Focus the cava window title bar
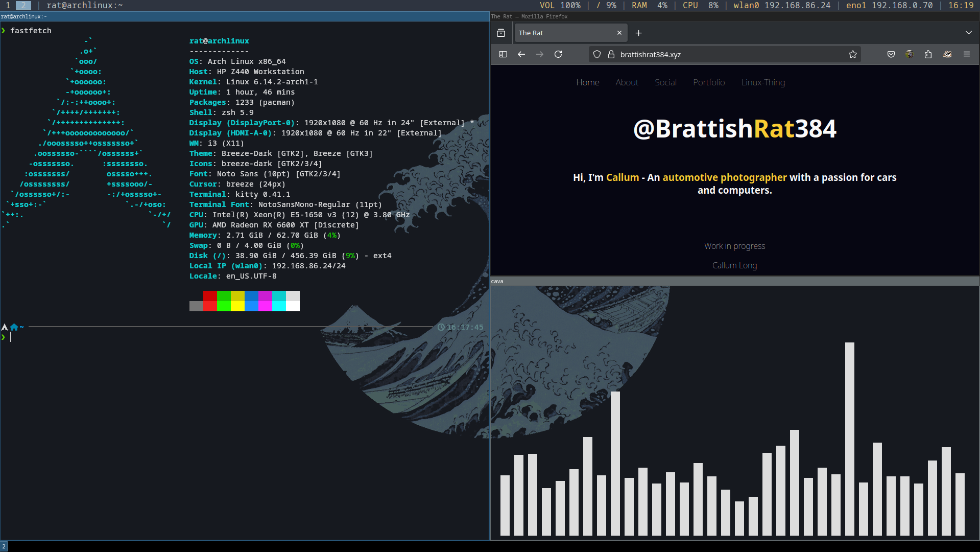The height and width of the screenshot is (552, 980). (735, 281)
